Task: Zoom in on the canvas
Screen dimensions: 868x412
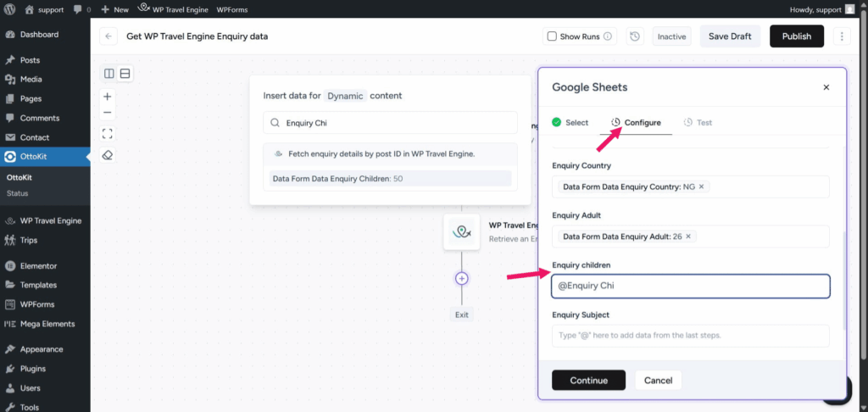Action: [x=108, y=97]
